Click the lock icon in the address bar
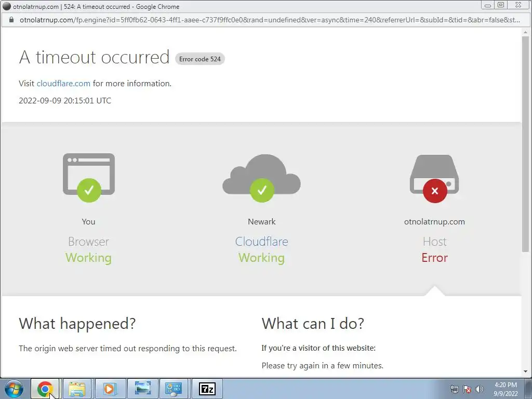Screen dimensions: 532x399 (11, 20)
